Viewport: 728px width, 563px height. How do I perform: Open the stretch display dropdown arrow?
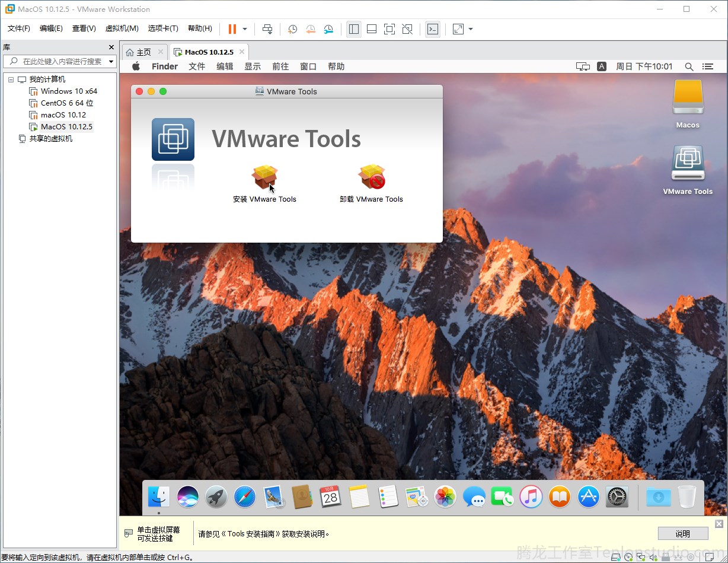471,29
